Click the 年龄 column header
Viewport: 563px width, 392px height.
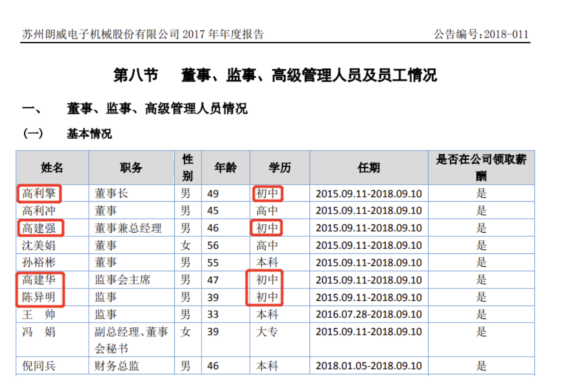tap(226, 168)
